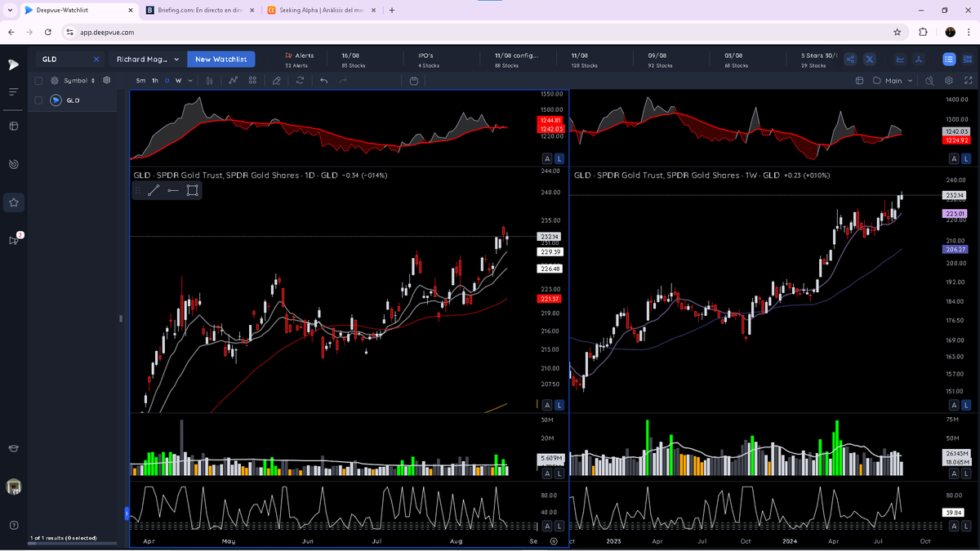Image resolution: width=980 pixels, height=551 pixels.
Task: Collapse the watchlist panel with blue handle
Action: pos(127,513)
